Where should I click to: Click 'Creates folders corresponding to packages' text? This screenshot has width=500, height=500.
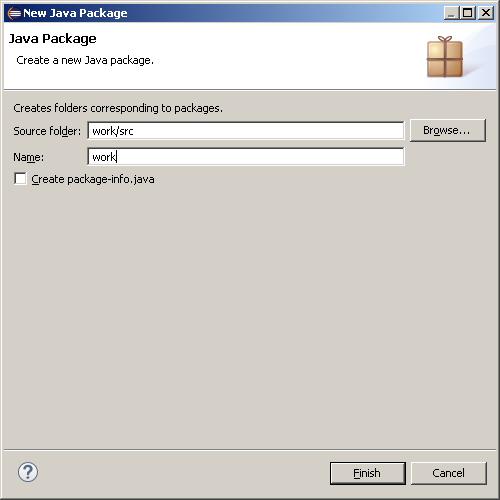point(118,108)
